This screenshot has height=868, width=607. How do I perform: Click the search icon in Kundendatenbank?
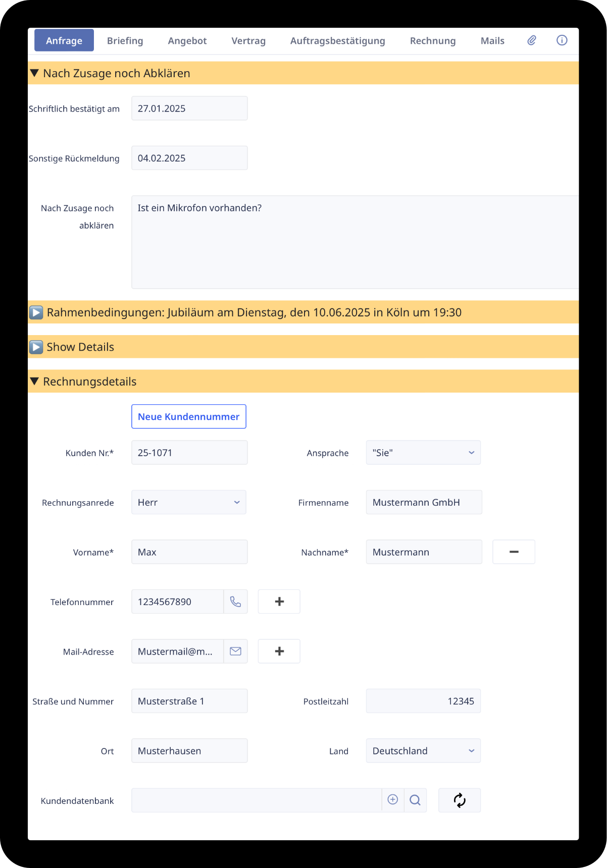(x=415, y=800)
